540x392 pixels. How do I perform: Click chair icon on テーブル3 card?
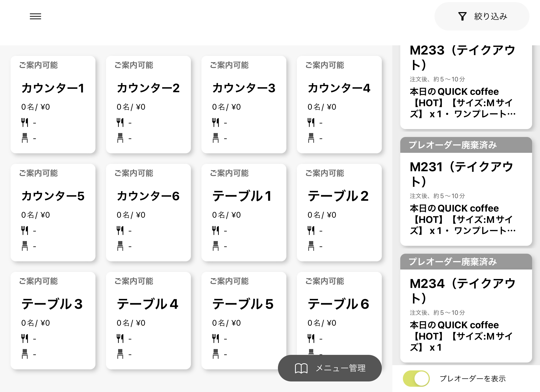pyautogui.click(x=25, y=354)
